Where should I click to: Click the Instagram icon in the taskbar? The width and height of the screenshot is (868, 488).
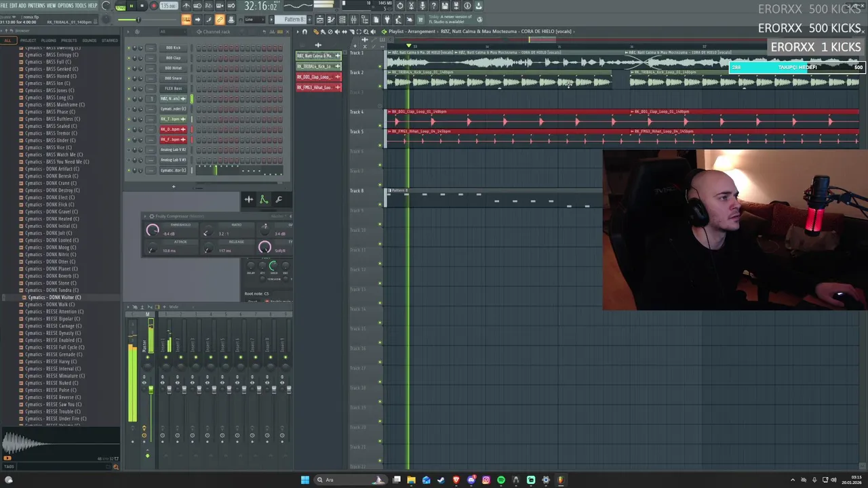pos(486,480)
